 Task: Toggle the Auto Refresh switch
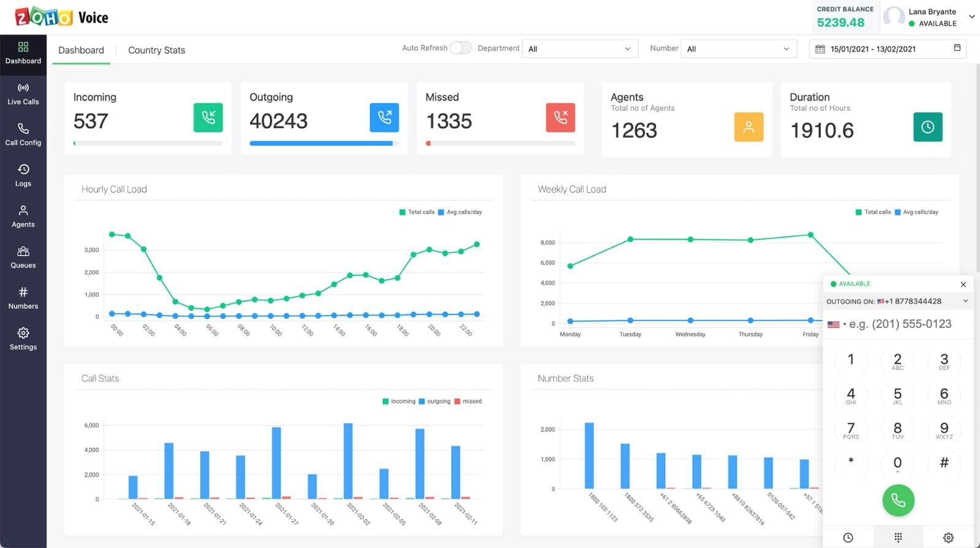tap(460, 48)
